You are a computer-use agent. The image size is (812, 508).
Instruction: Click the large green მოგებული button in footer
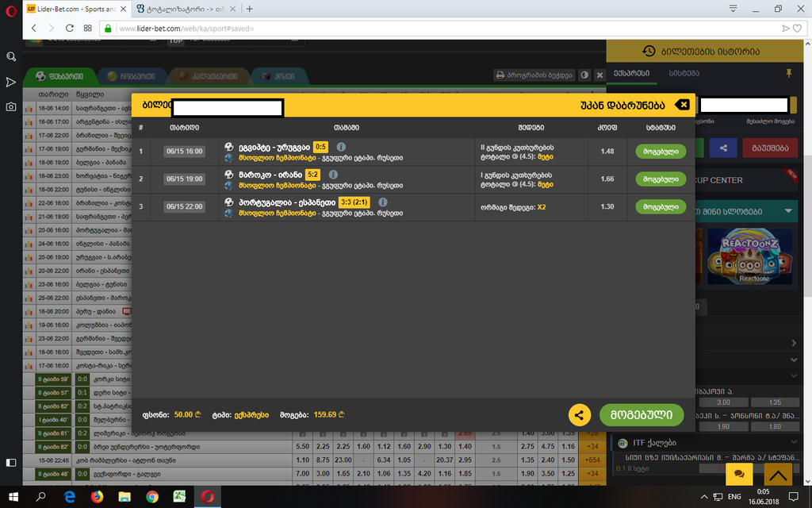click(642, 414)
